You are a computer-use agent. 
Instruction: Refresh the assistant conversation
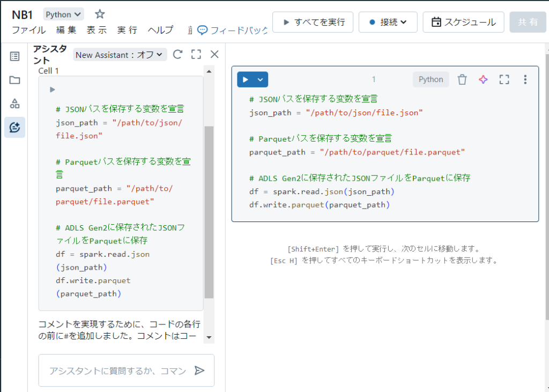tap(178, 54)
